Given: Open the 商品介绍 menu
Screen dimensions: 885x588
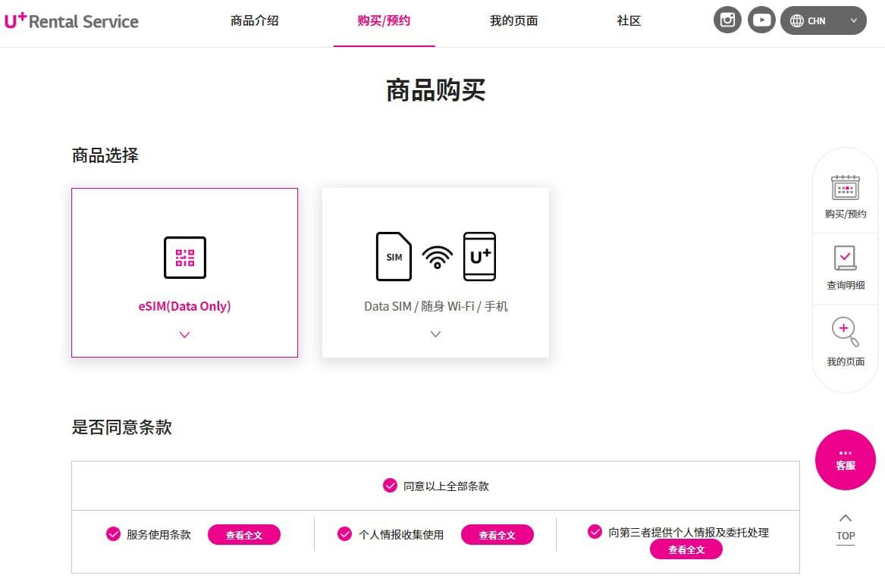Looking at the screenshot, I should click(x=255, y=21).
